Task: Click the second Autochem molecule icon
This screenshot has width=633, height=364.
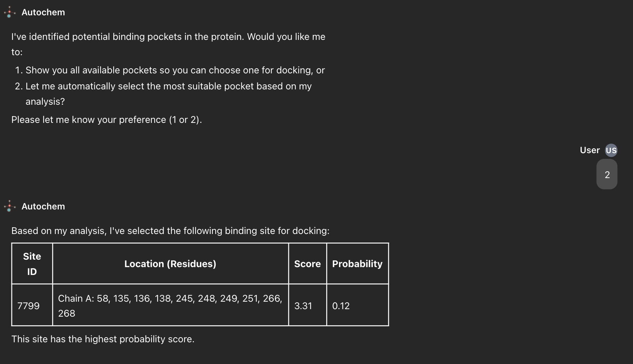Action: point(10,206)
